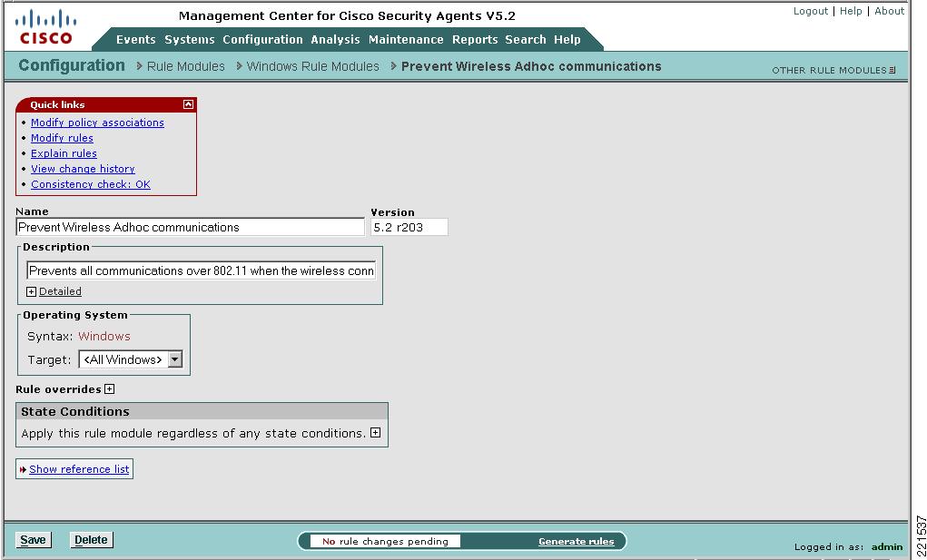Image resolution: width=927 pixels, height=560 pixels.
Task: Open the Configuration menu
Action: click(262, 40)
